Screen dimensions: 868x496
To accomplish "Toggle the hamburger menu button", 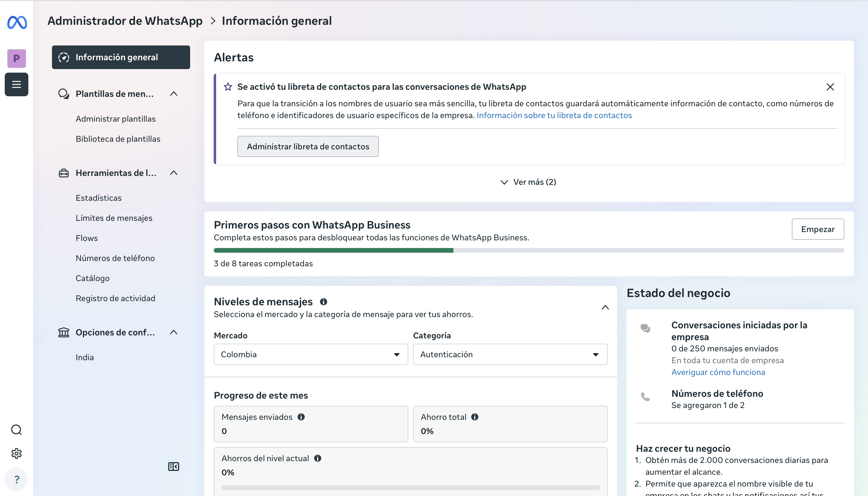I will click(16, 84).
